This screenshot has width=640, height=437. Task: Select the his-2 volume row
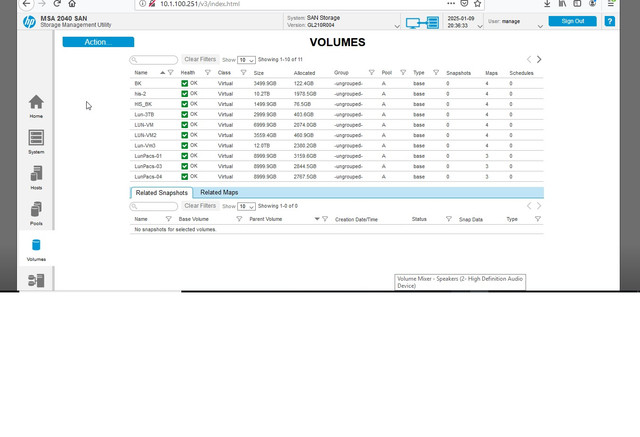336,94
